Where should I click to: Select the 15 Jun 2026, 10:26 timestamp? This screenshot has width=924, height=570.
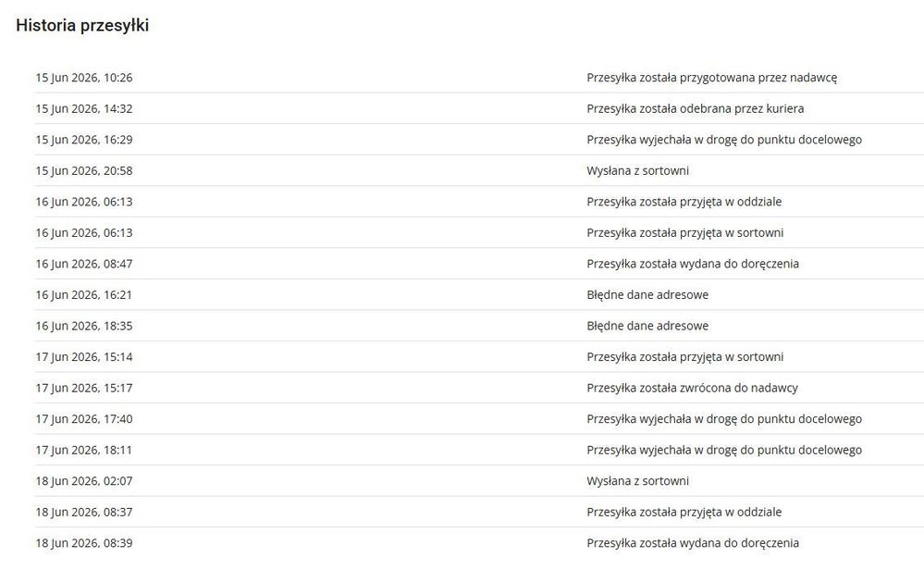83,77
